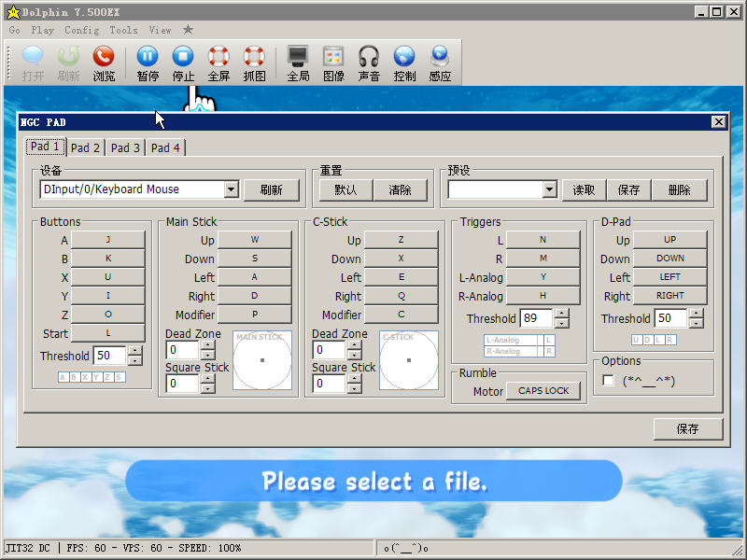Rebind R-Analog mapped to H

tap(543, 296)
